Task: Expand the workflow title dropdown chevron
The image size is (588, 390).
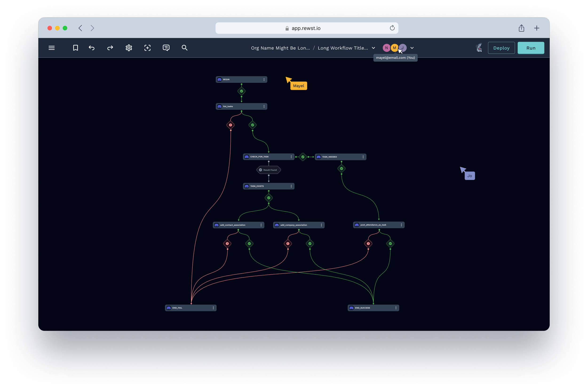Action: [x=373, y=48]
